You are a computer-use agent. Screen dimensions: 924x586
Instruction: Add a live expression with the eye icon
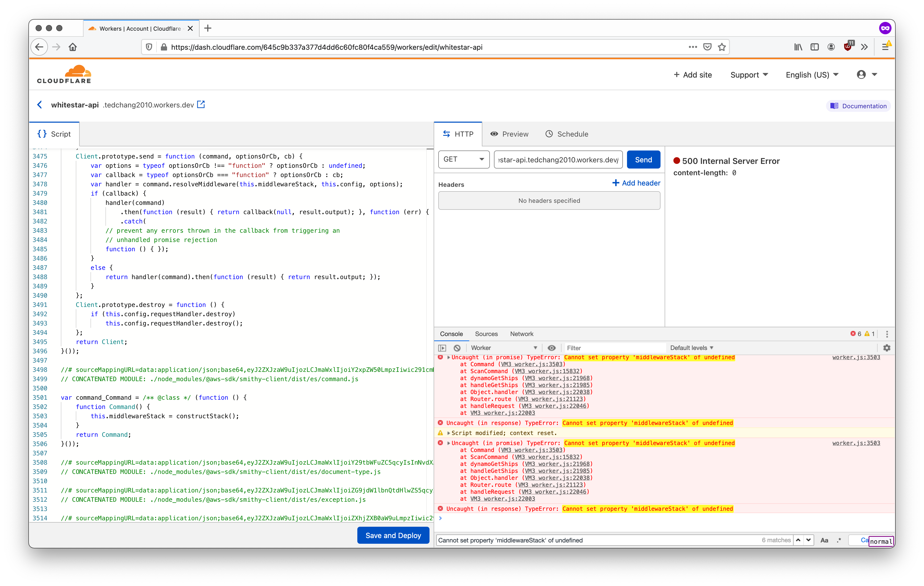pos(552,348)
